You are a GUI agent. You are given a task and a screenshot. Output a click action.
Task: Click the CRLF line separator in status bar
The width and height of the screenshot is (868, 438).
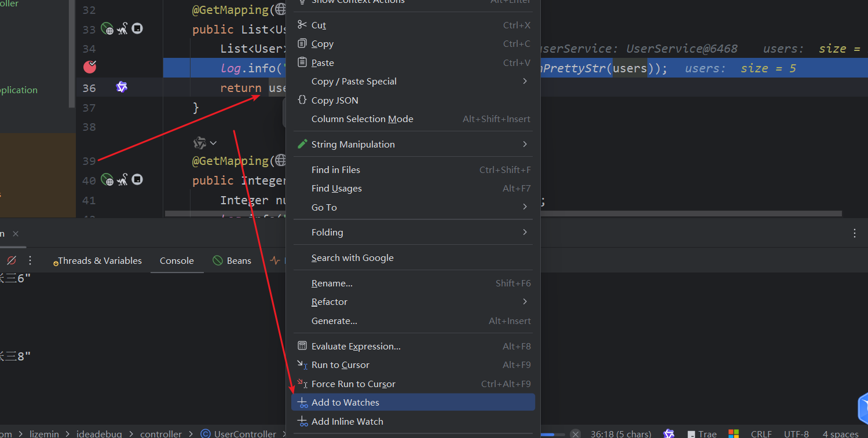click(x=761, y=433)
